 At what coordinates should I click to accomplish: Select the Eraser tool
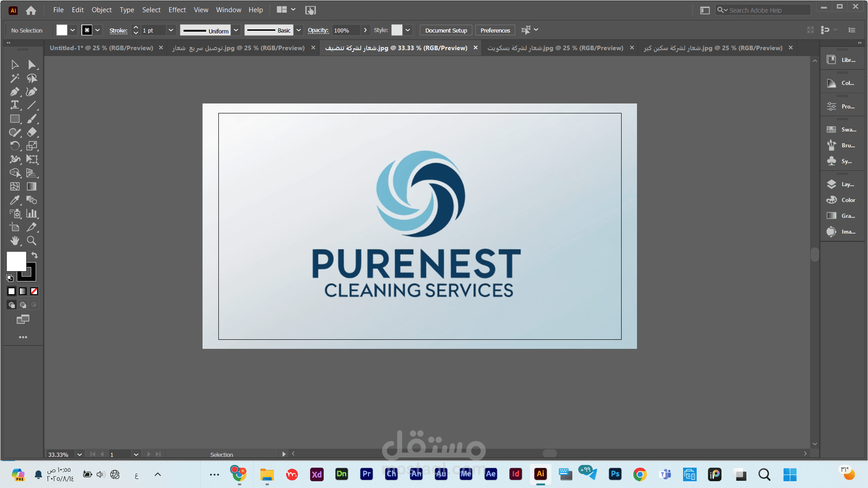coord(32,132)
